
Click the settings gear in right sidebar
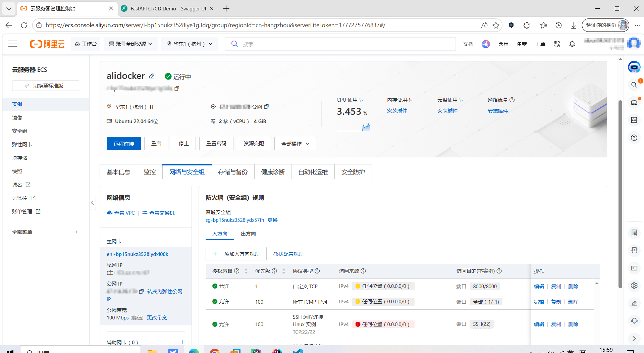tap(634, 286)
